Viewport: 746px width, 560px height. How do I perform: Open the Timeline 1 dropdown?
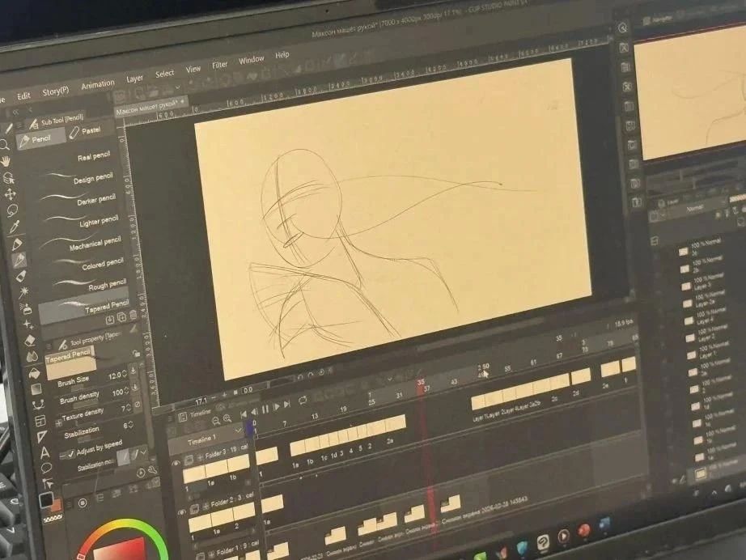click(x=238, y=431)
